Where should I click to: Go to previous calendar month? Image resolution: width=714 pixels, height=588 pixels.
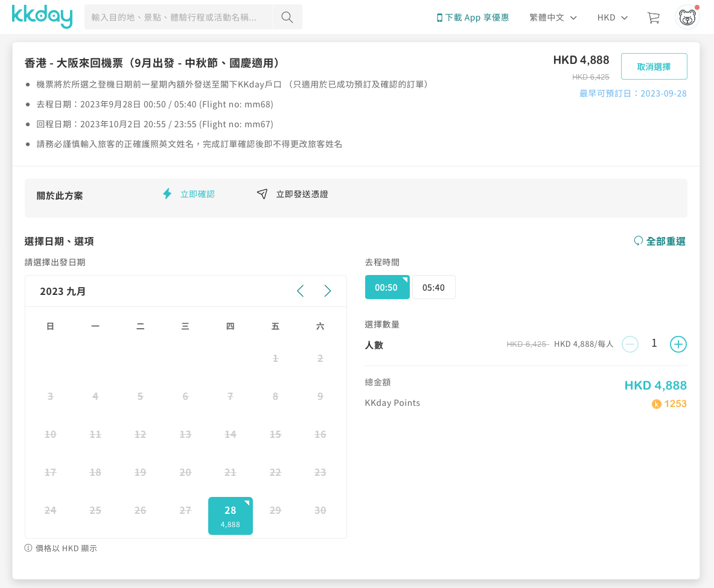(x=300, y=291)
